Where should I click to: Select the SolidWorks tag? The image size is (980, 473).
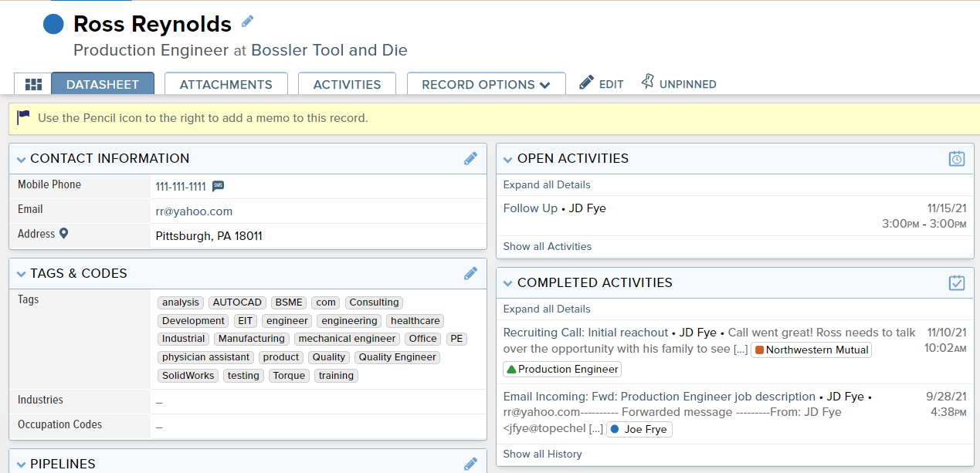pyautogui.click(x=188, y=376)
